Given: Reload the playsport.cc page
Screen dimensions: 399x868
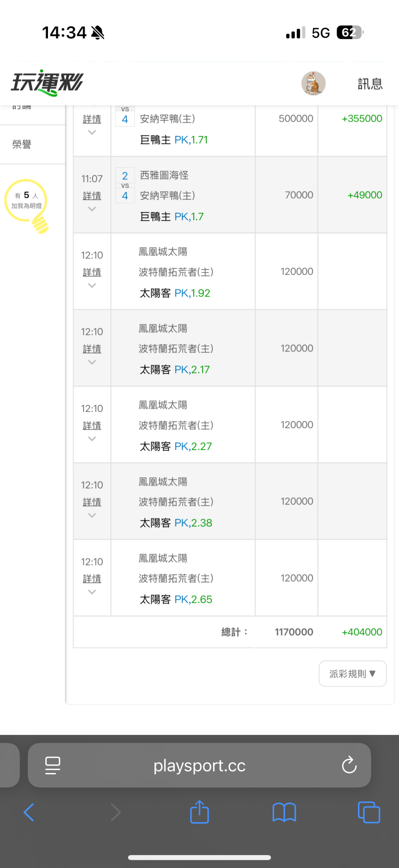Looking at the screenshot, I should pos(349,765).
